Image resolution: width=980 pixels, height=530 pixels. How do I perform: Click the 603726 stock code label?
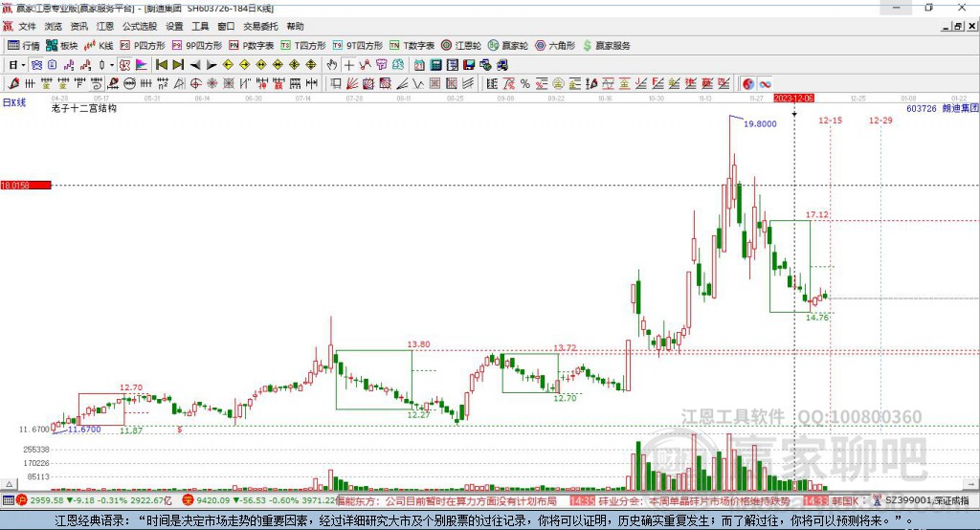point(922,108)
